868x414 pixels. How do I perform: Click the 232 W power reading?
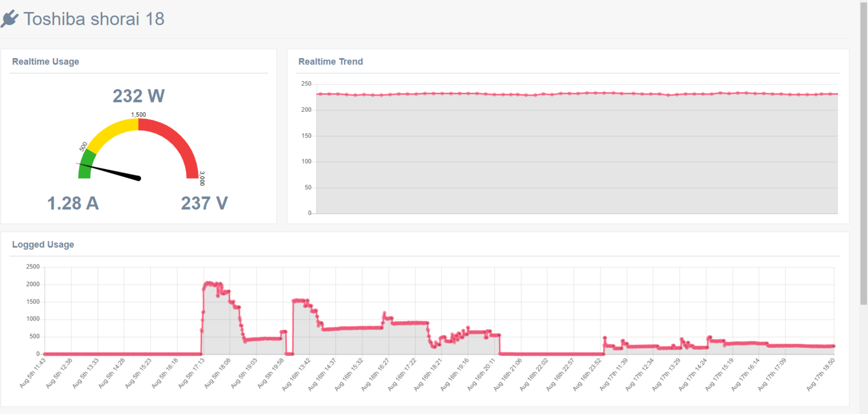138,96
